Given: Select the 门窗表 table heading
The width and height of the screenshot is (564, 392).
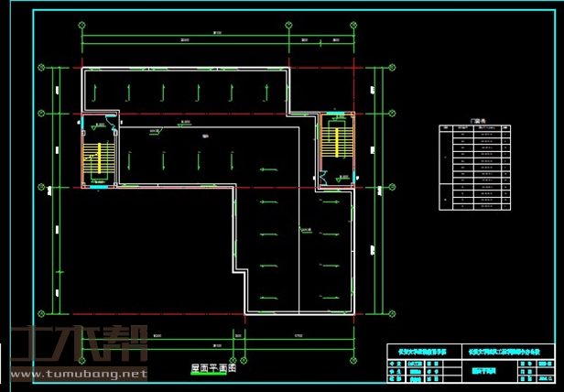Looking at the screenshot, I should click(x=475, y=120).
